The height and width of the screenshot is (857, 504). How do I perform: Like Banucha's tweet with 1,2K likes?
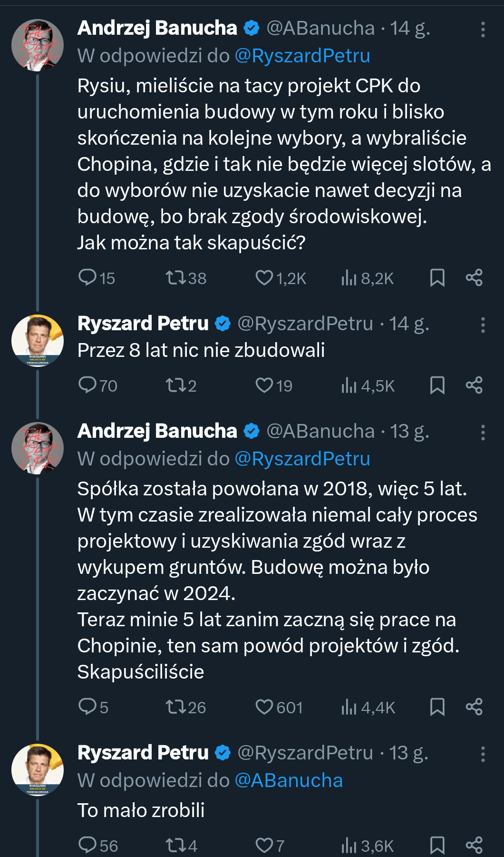[264, 277]
